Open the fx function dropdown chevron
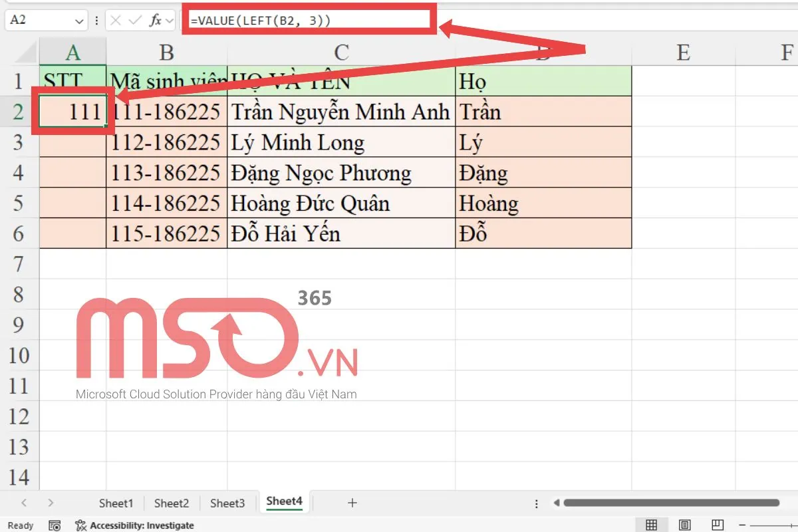Screen dimensions: 798x532 point(170,19)
